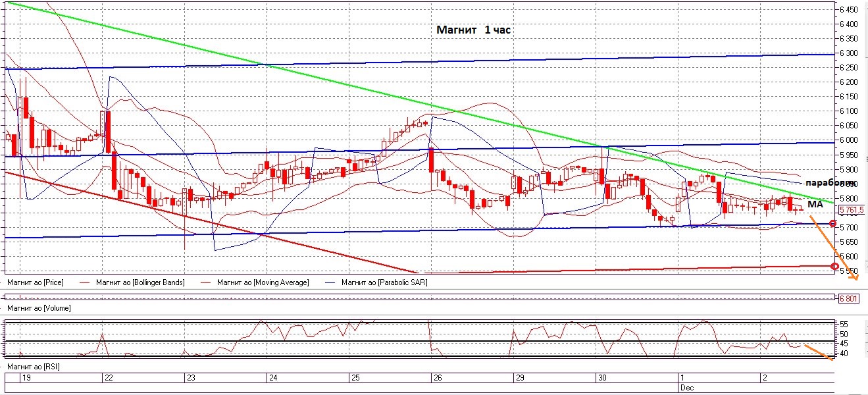868x395 pixels.
Task: Click the 6 250 price axis value
Action: [849, 68]
